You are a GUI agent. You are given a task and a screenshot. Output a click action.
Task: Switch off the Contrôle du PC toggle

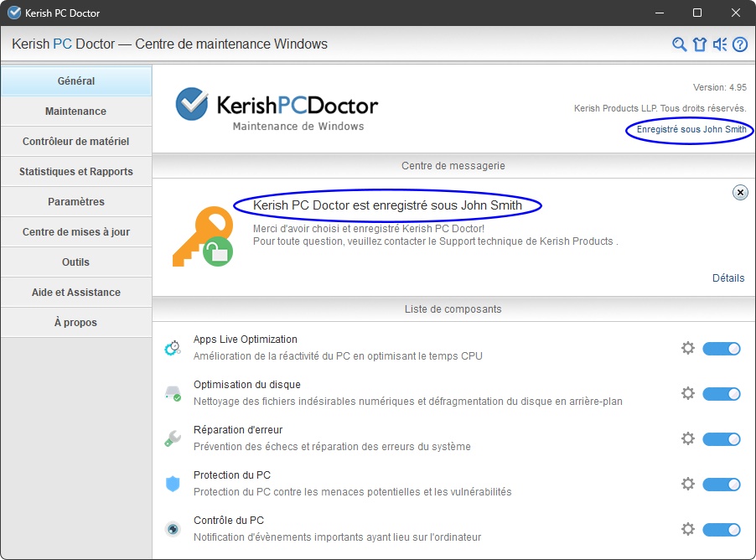coord(722,529)
